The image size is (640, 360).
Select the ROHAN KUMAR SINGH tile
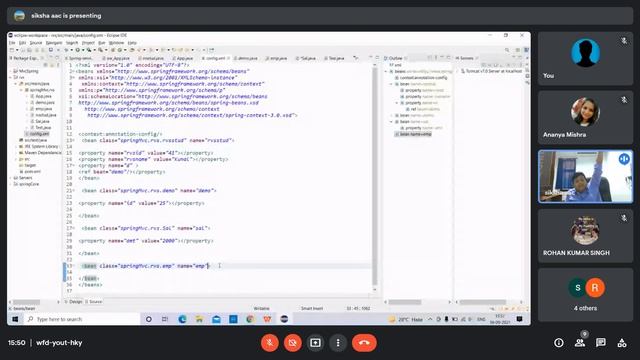tap(585, 236)
